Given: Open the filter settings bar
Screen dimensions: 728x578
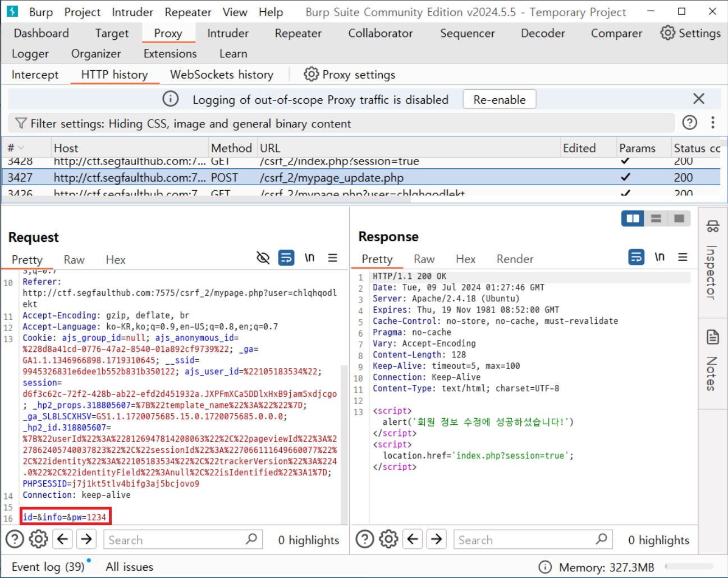Looking at the screenshot, I should point(341,123).
